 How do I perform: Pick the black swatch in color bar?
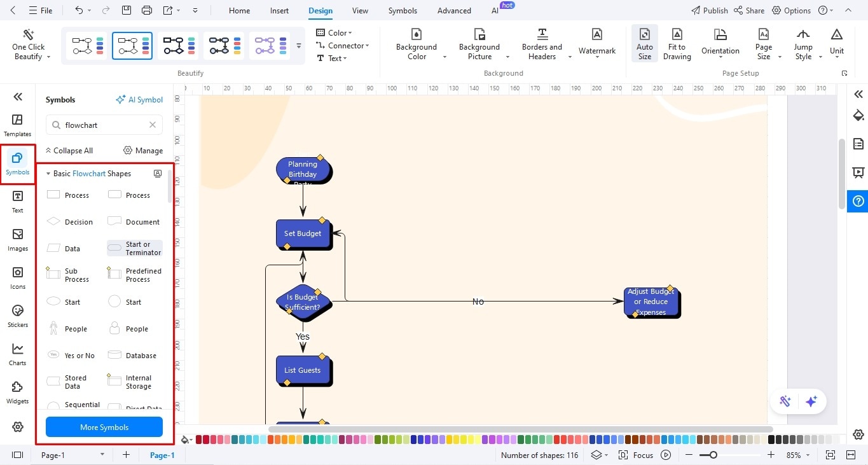772,440
